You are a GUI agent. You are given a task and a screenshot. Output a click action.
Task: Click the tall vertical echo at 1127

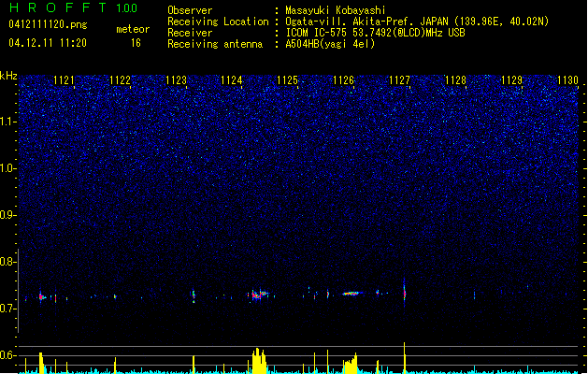pyautogui.click(x=404, y=293)
